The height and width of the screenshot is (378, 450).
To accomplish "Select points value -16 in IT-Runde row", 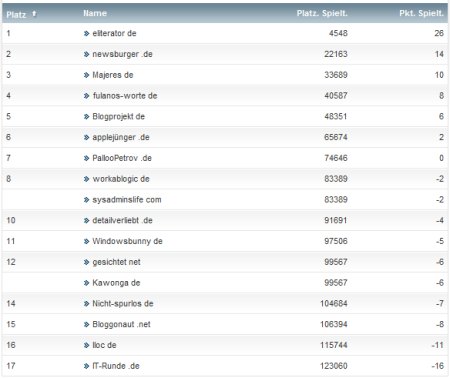I will tap(437, 366).
